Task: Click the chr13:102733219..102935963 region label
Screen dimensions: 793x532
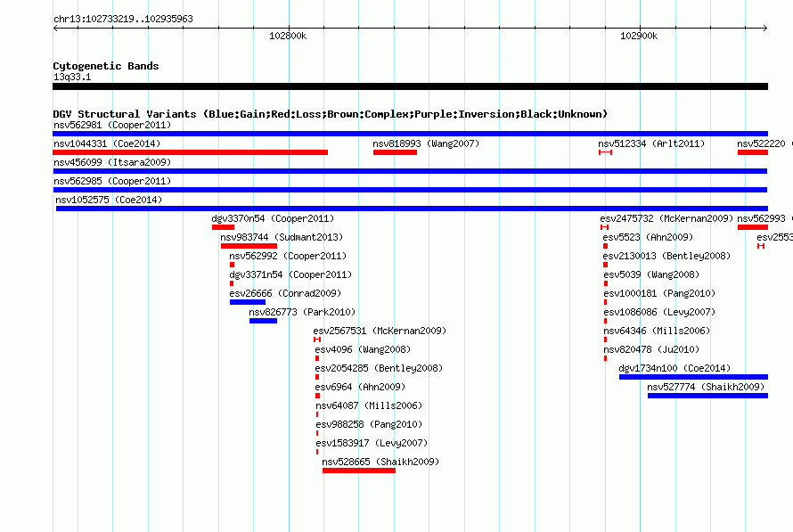Action: [x=123, y=20]
